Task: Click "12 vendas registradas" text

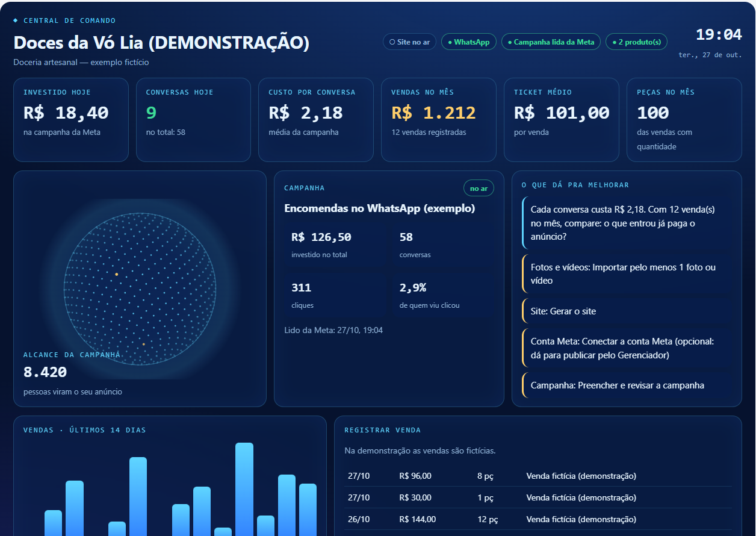Action: pyautogui.click(x=429, y=132)
